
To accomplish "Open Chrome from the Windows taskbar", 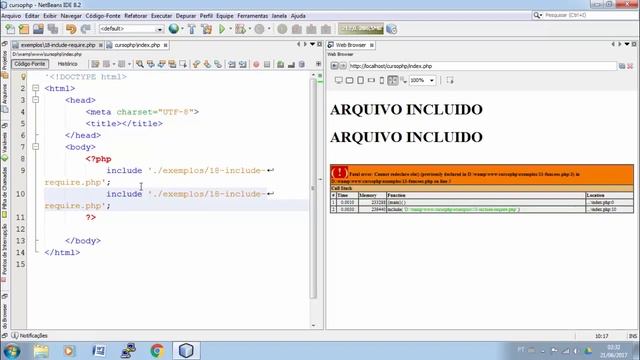I will coord(157,351).
